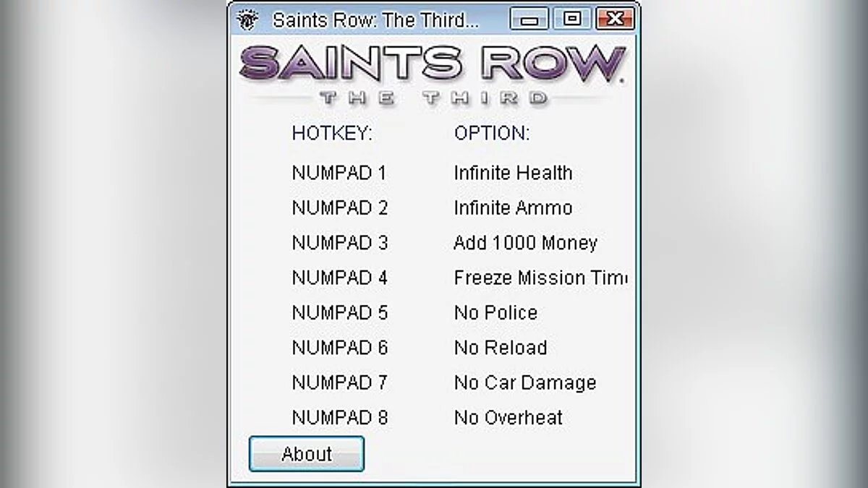Click the maximize button on title bar

point(574,20)
